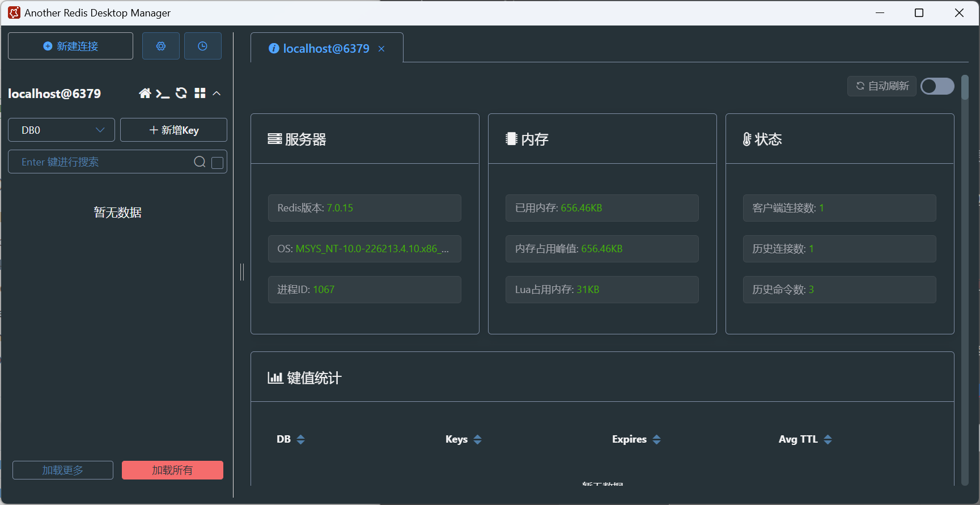980x505 pixels.
Task: Open command log clock icon
Action: point(202,46)
